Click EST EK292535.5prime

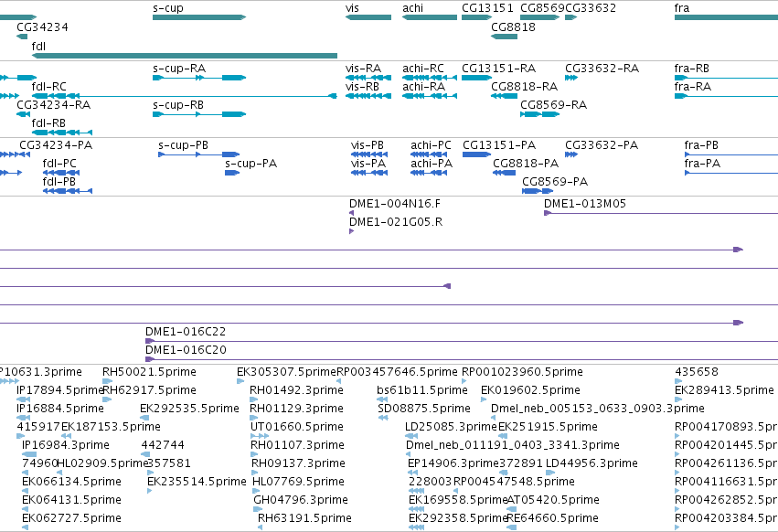[x=143, y=418]
